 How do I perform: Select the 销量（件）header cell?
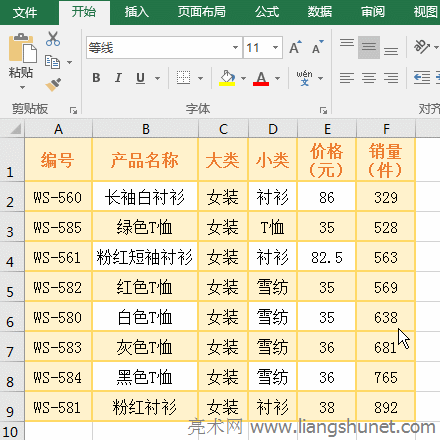[x=386, y=160]
